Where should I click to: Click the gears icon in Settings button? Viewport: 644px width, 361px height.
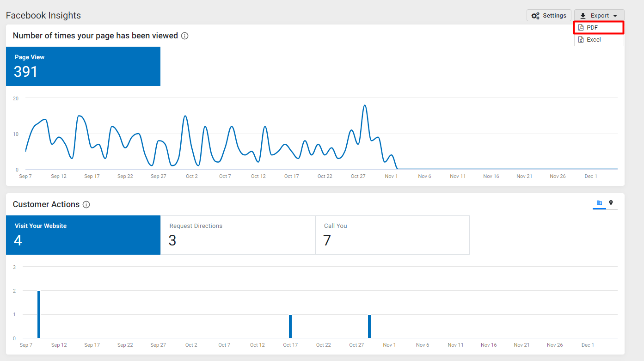(x=535, y=16)
